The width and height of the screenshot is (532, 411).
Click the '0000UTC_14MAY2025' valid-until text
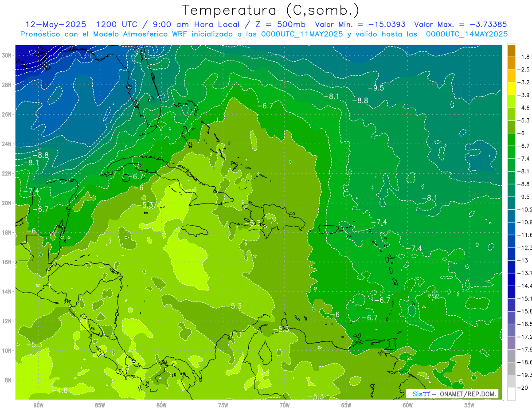coord(467,34)
